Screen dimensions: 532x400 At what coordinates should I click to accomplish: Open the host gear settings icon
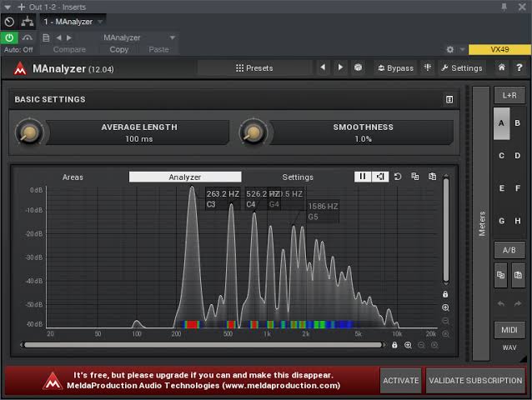pyautogui.click(x=450, y=49)
